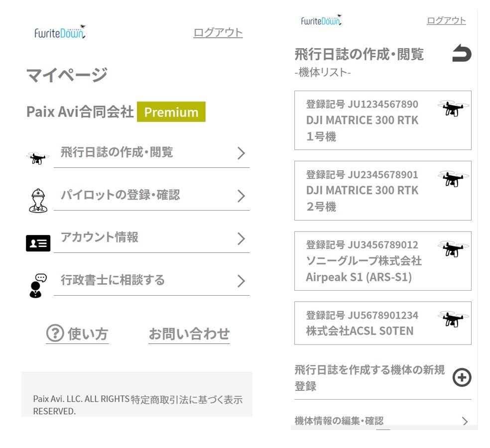This screenshot has width=490, height=448.
Task: Click the マイページ heading
Action: pos(67,75)
